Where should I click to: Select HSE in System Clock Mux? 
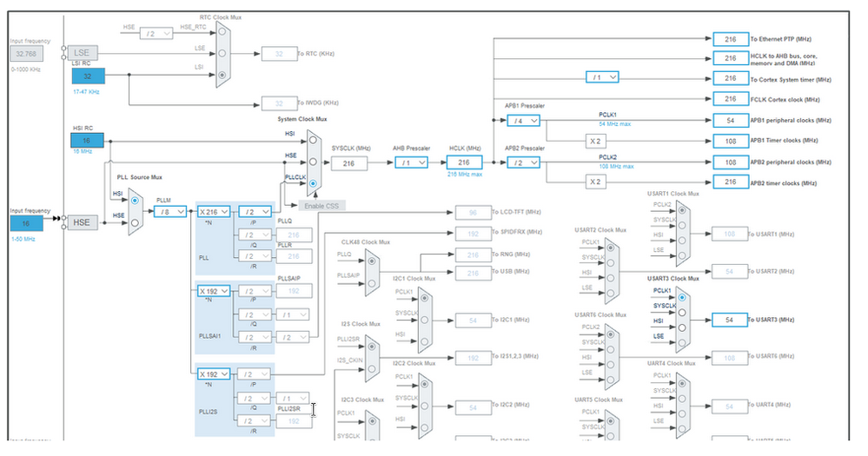[314, 162]
